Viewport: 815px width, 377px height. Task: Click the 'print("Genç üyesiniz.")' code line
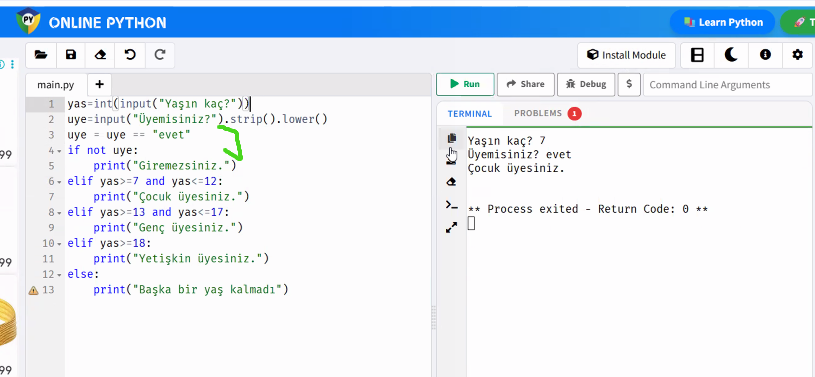coord(168,228)
